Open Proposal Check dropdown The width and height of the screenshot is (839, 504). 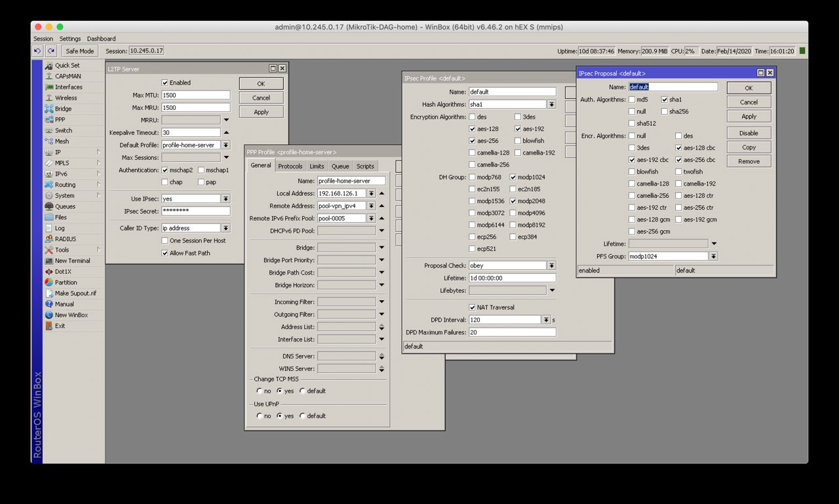(552, 265)
